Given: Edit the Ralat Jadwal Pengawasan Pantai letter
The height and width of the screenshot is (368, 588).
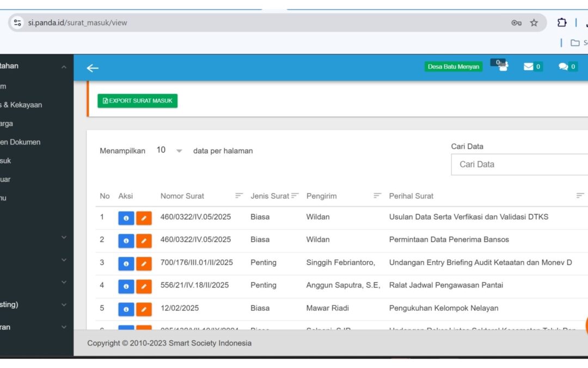Looking at the screenshot, I should tap(144, 286).
